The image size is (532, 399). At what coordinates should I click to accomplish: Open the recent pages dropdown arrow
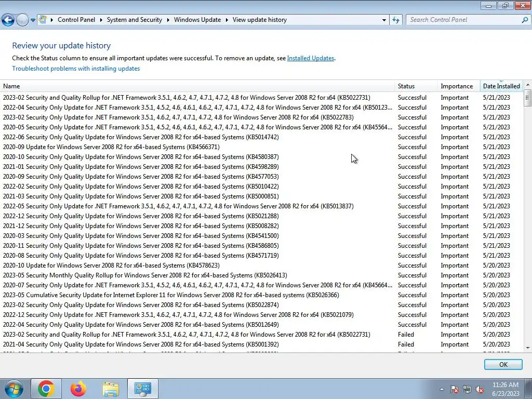(x=33, y=20)
